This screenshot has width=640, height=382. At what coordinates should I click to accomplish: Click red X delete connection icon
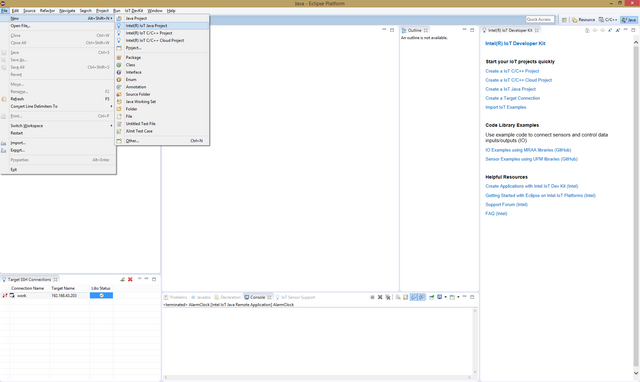coord(130,280)
